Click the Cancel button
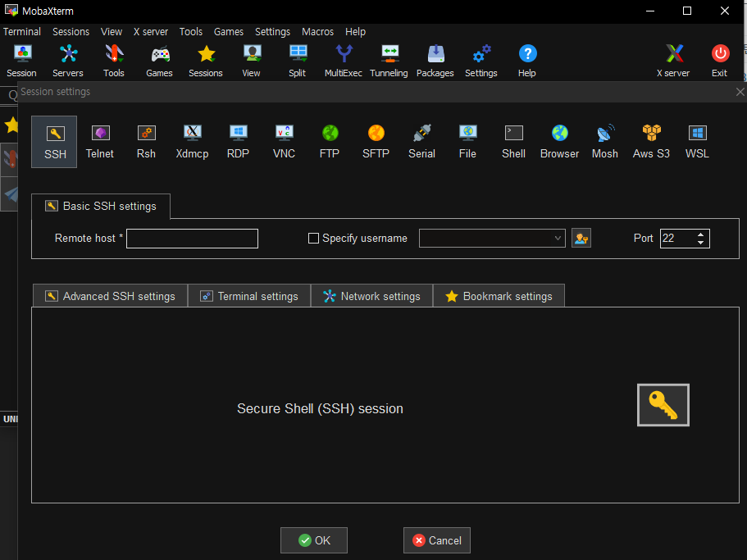 pyautogui.click(x=437, y=540)
